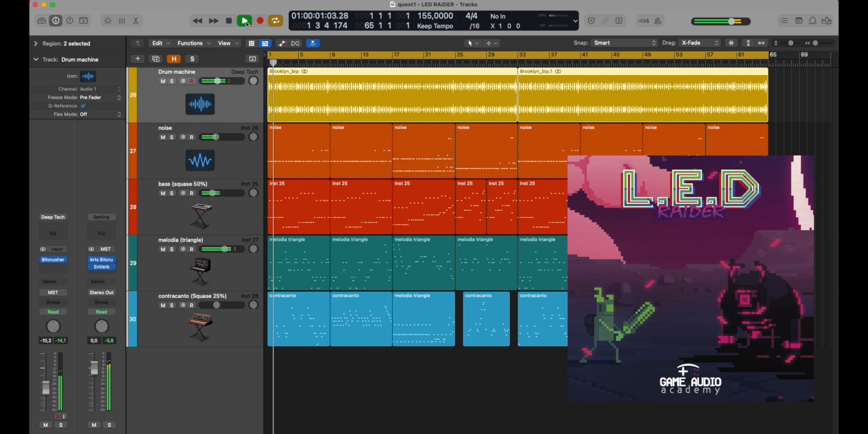Open Editors scissors icon
The width and height of the screenshot is (868, 434).
(x=136, y=21)
